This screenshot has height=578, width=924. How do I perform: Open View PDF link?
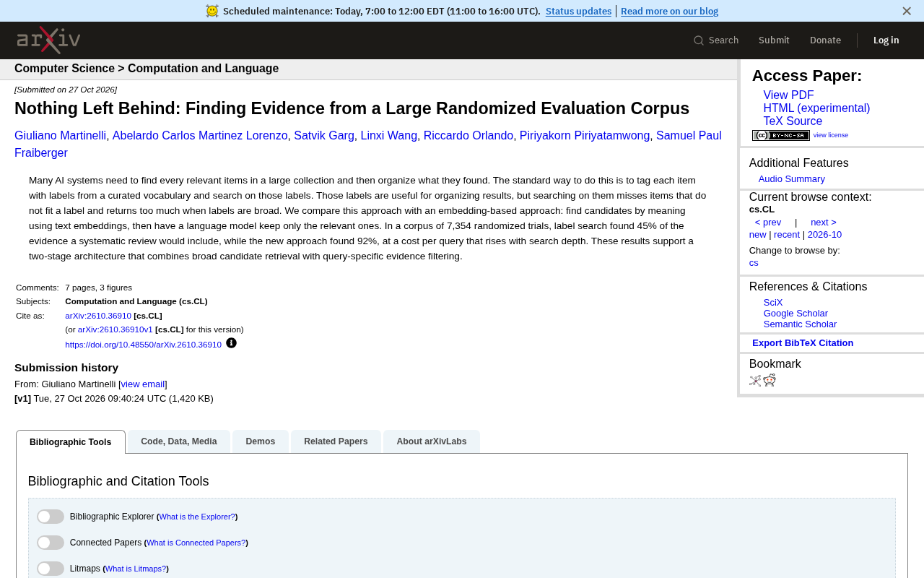click(788, 95)
